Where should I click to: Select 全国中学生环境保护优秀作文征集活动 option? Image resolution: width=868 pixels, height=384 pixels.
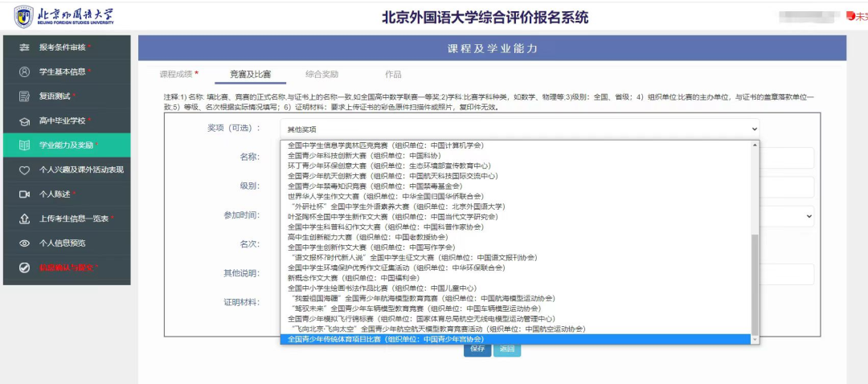[x=515, y=268]
